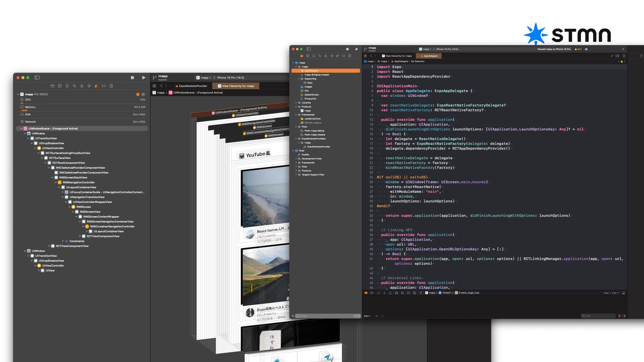Click the Step Over debug icon

click(378, 293)
